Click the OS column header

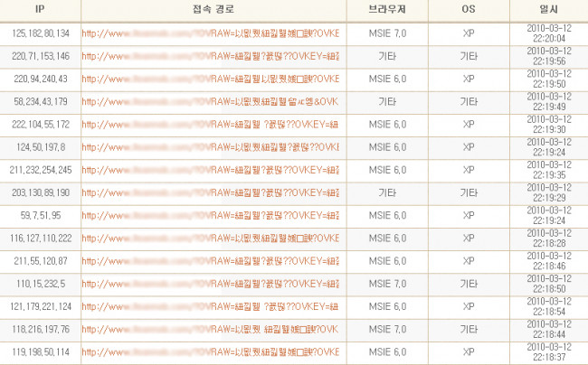click(469, 9)
